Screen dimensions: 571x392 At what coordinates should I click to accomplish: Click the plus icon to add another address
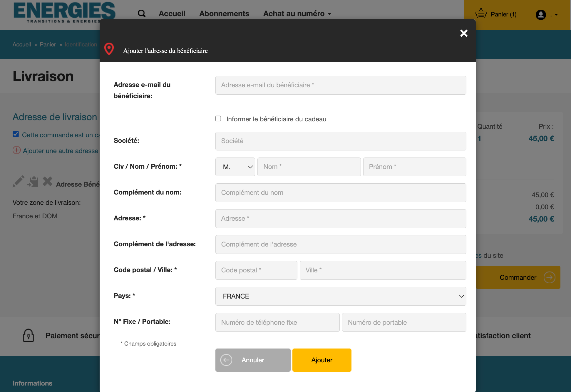coord(16,150)
